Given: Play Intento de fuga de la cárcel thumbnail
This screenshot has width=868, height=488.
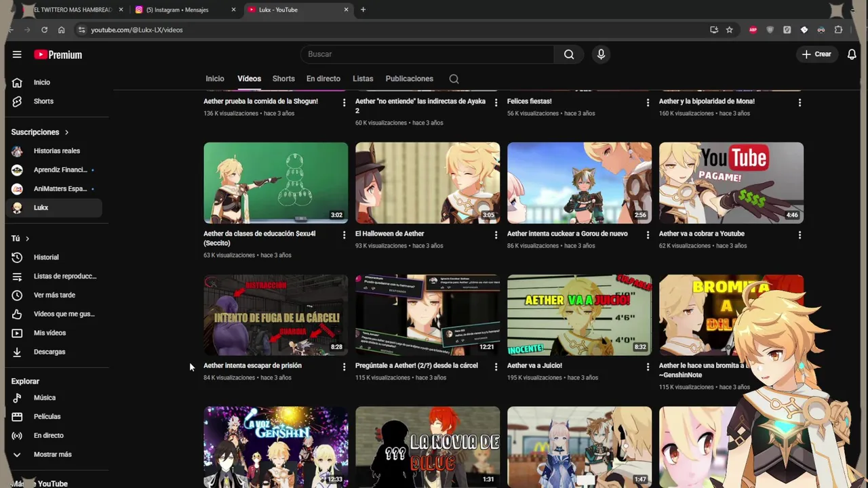Looking at the screenshot, I should (275, 314).
